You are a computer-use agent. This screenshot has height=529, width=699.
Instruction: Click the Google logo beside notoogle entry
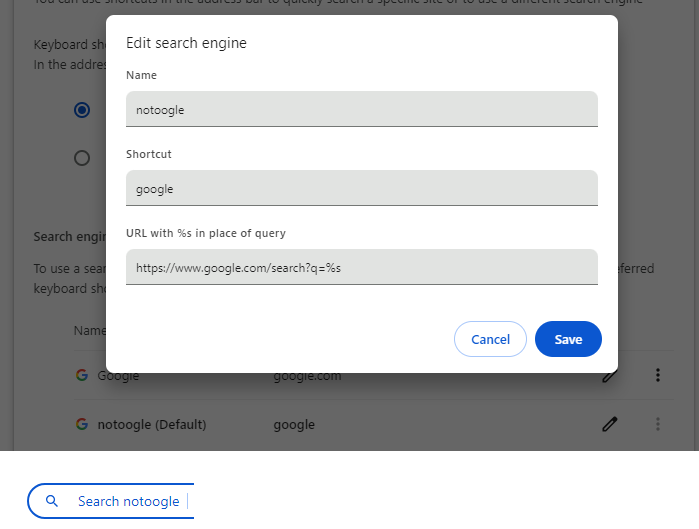pos(82,424)
